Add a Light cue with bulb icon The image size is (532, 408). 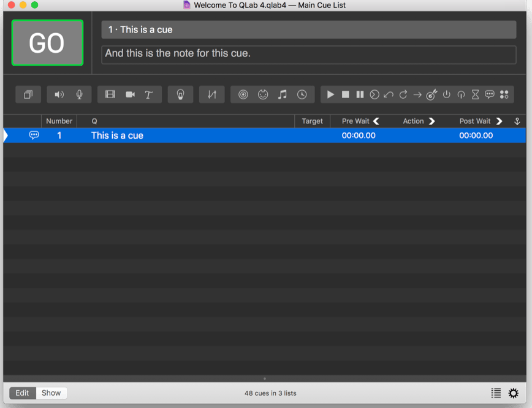[x=180, y=94]
